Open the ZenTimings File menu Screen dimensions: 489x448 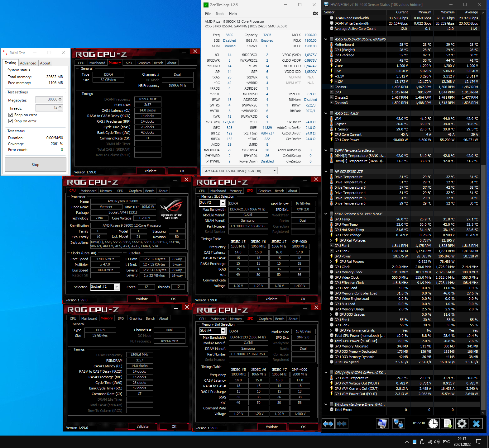[x=208, y=14]
